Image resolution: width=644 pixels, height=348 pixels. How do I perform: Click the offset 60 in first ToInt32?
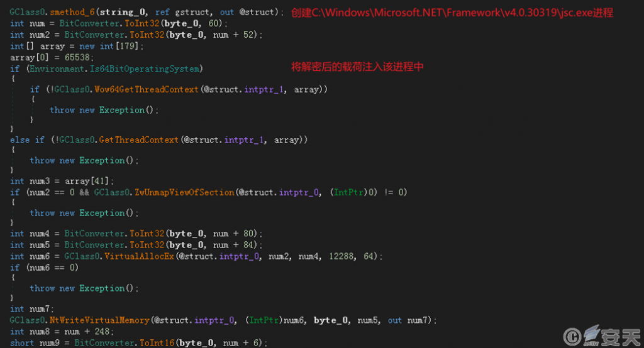pyautogui.click(x=214, y=23)
